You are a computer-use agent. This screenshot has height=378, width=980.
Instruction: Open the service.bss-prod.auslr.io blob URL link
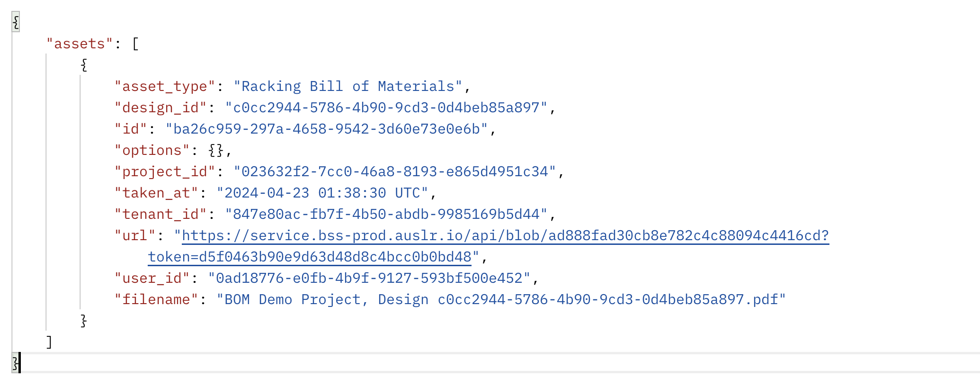pyautogui.click(x=505, y=236)
